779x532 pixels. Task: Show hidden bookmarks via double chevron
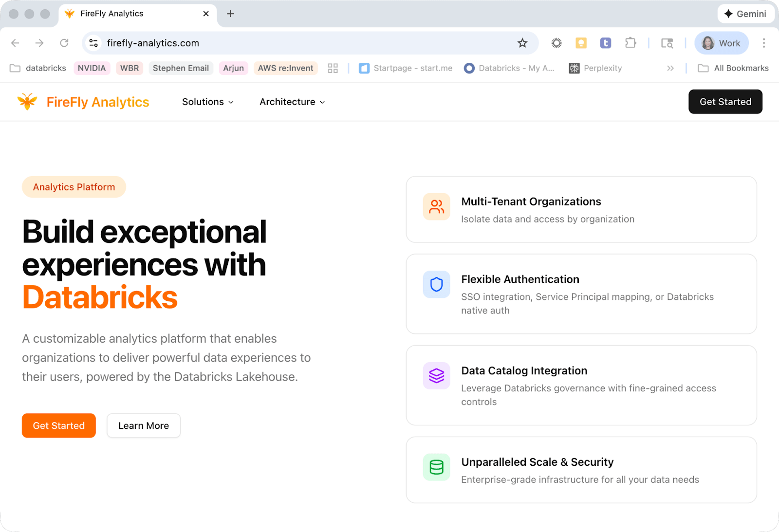pos(670,68)
